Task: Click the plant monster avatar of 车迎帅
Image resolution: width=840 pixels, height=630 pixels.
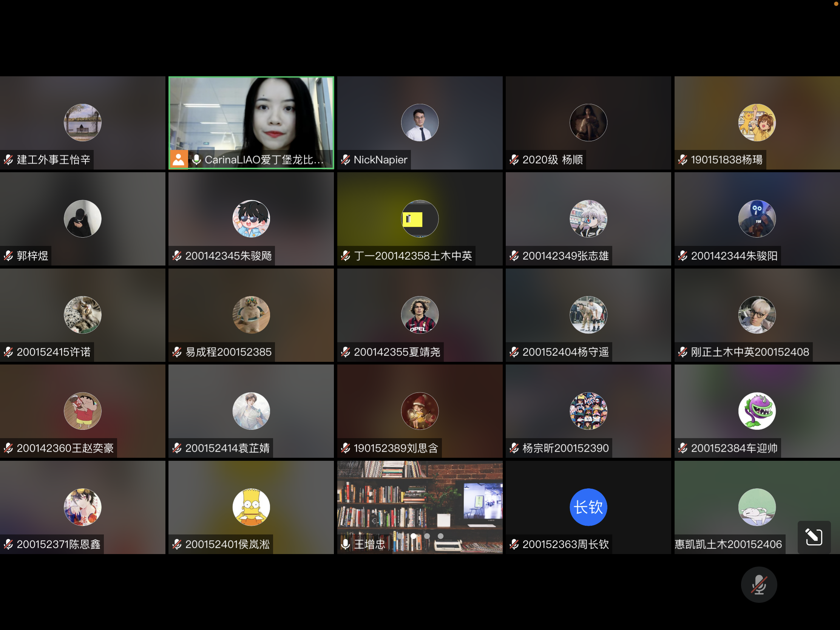Action: click(757, 411)
